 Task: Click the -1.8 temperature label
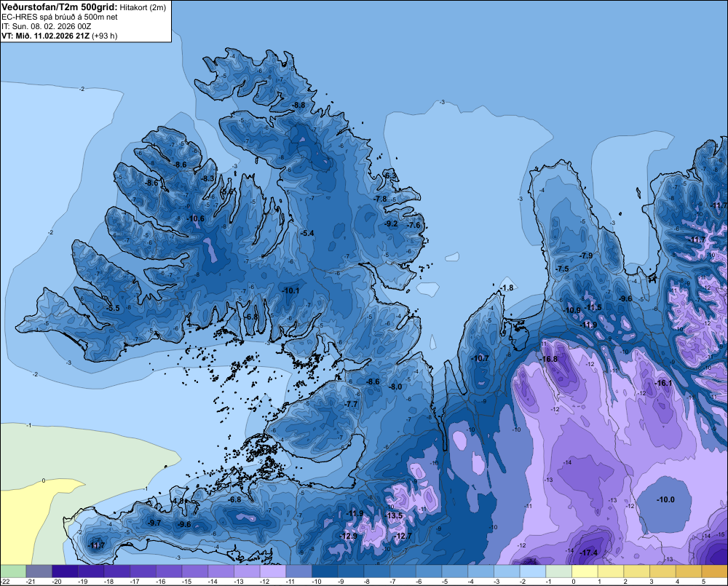(x=507, y=288)
